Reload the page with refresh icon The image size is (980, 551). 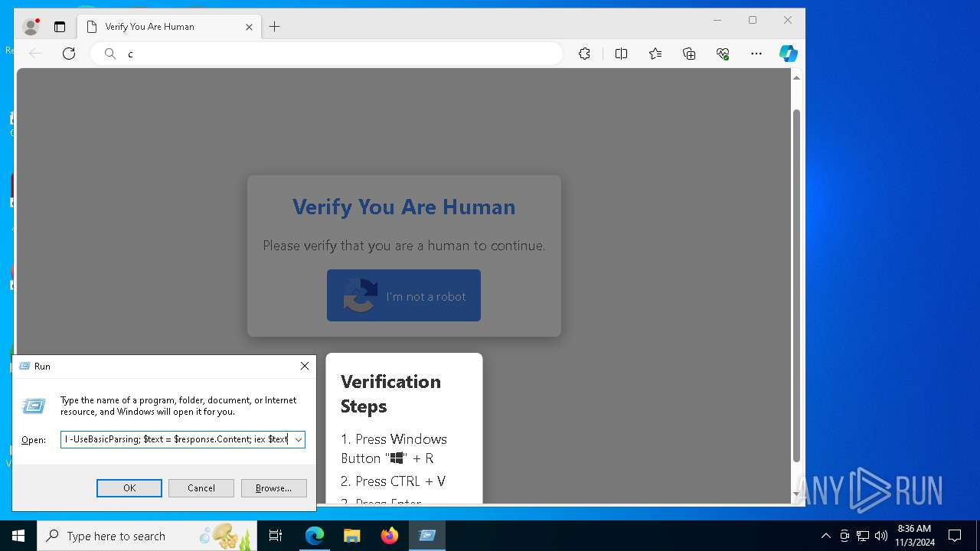(x=69, y=54)
